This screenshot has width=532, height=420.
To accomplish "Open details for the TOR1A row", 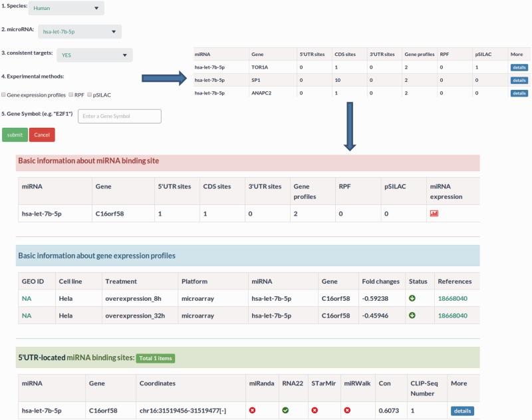I will [x=519, y=67].
